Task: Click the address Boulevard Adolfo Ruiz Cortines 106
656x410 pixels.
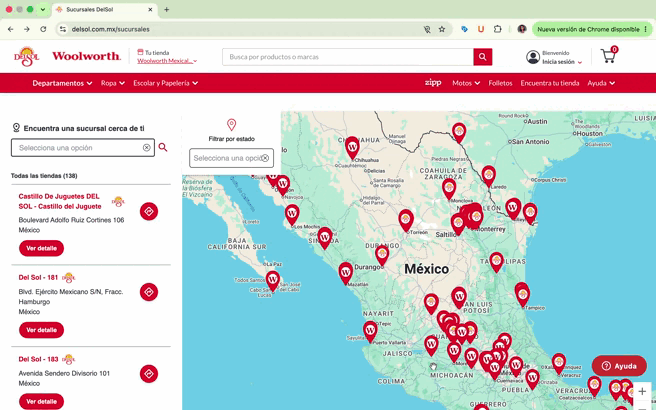Action: pyautogui.click(x=71, y=220)
